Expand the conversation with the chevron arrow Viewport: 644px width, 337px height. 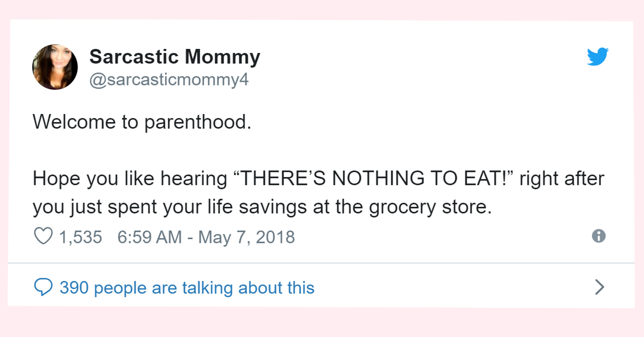coord(599,287)
